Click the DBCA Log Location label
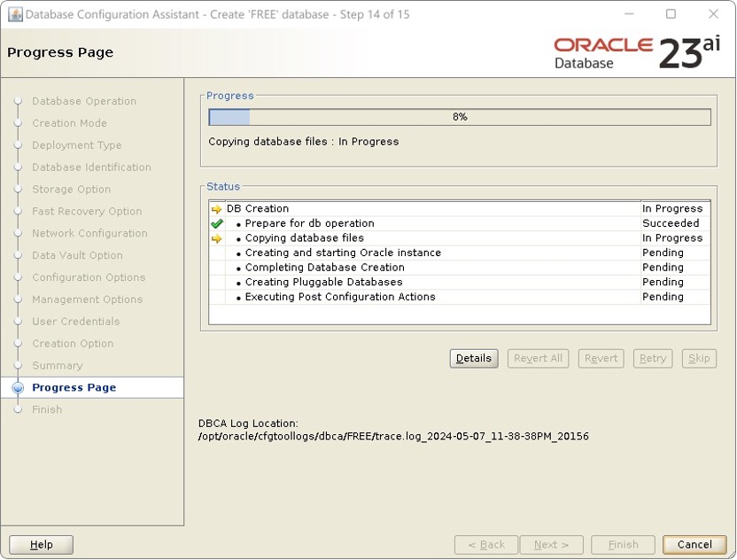The image size is (737, 560). 248,424
